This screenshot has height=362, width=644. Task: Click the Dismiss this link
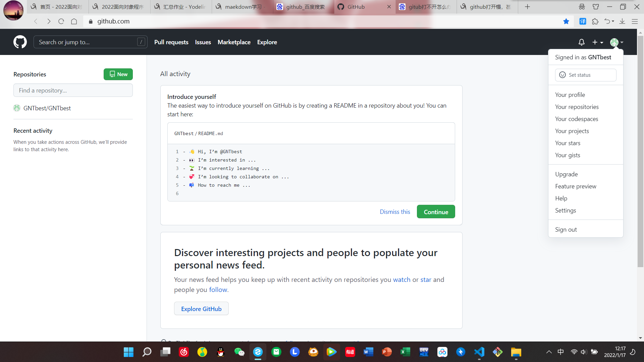(395, 212)
